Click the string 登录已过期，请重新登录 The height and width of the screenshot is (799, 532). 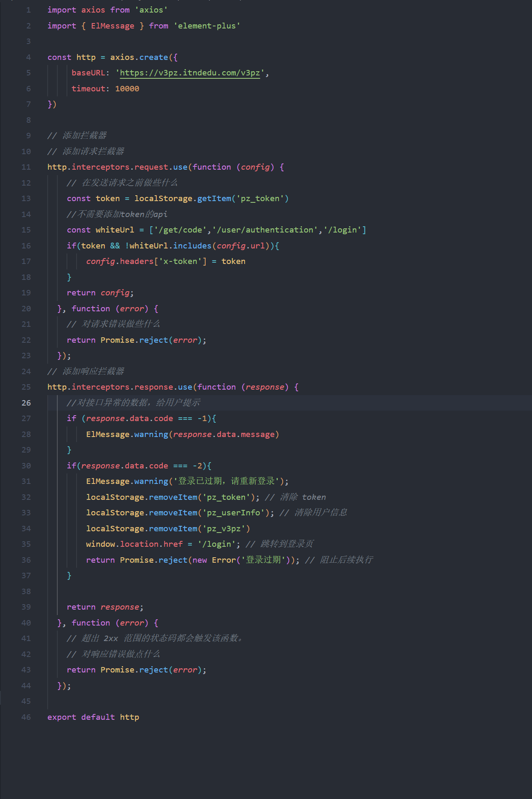pos(226,481)
